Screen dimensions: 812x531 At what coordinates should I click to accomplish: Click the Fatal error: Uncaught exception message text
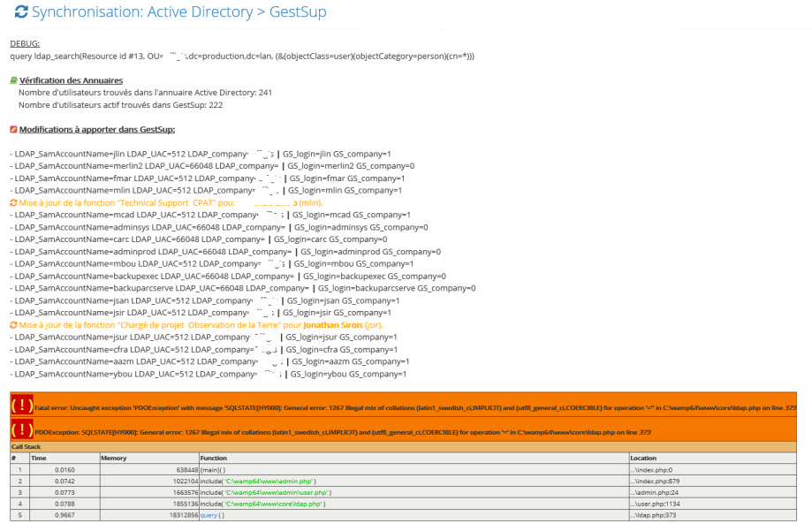tap(415, 407)
